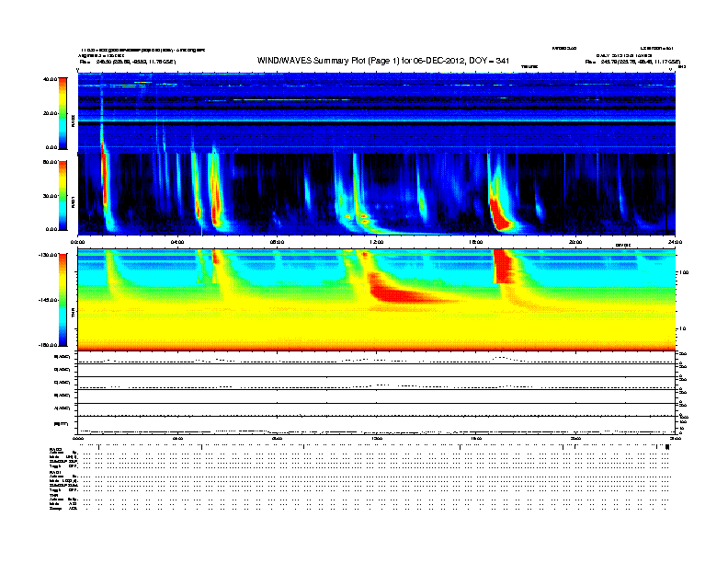The height and width of the screenshot is (563, 728).
Task: Click the 30.00 label on RAD1 scale
Action: click(51, 196)
